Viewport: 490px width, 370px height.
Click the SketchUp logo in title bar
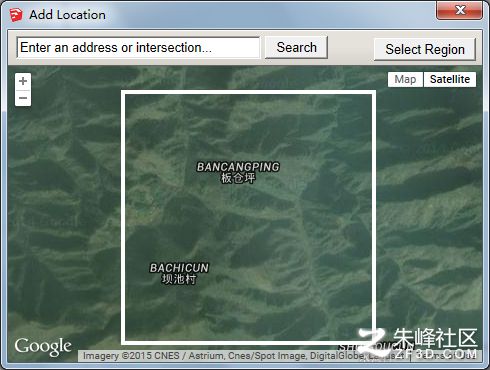pos(16,15)
